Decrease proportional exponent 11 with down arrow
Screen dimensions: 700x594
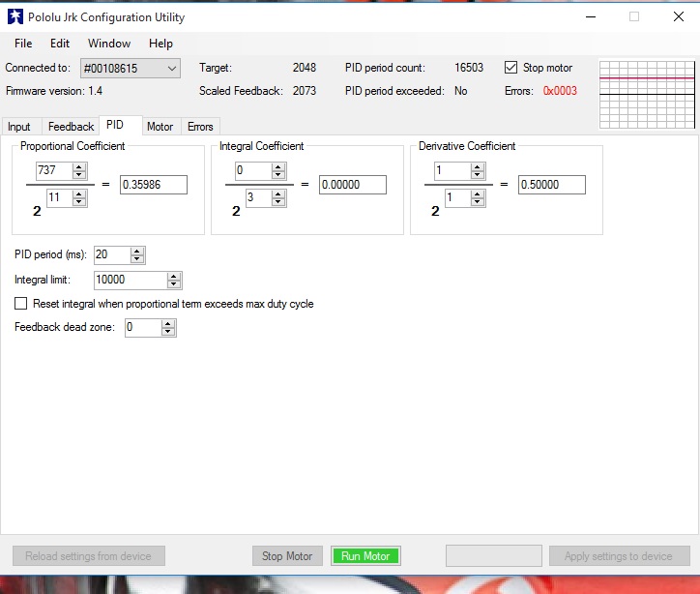(x=79, y=201)
